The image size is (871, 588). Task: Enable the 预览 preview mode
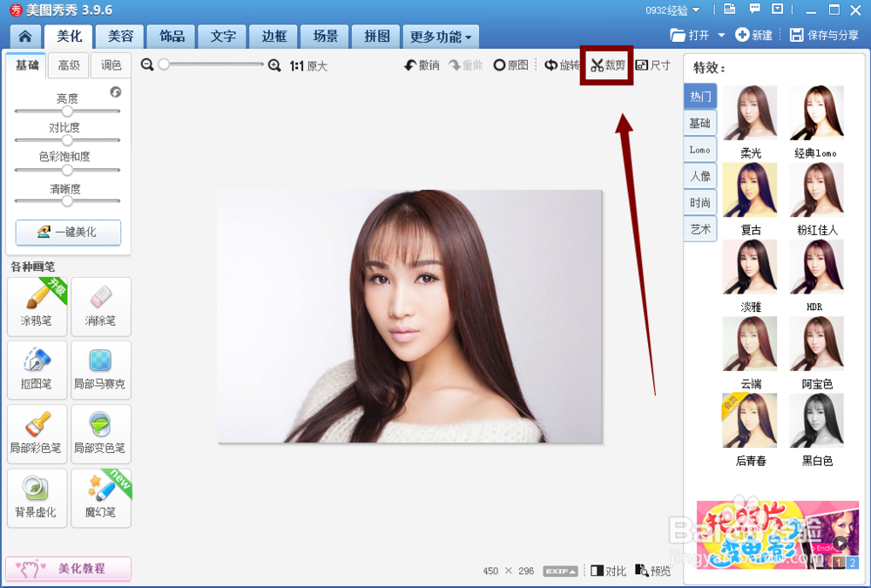click(x=652, y=571)
